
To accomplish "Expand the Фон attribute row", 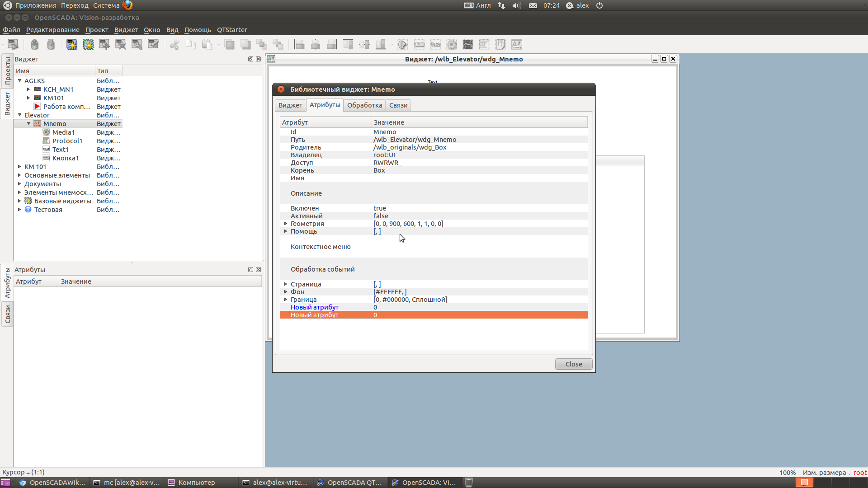I will pyautogui.click(x=286, y=292).
